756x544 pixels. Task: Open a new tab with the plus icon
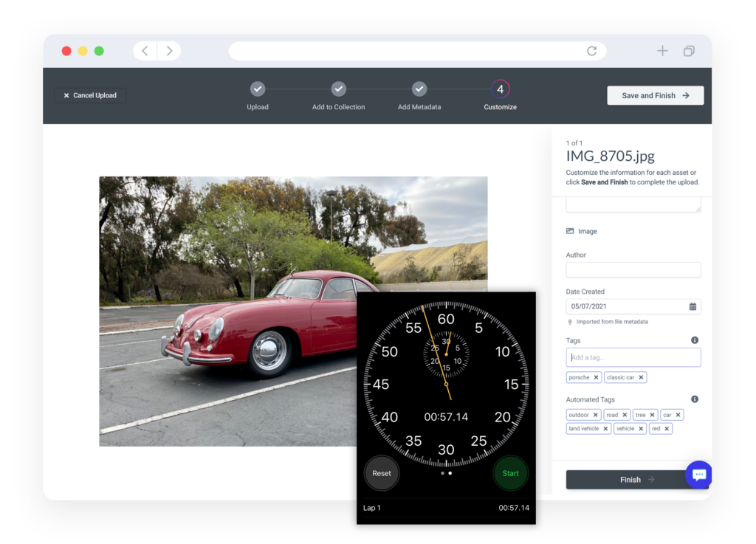pyautogui.click(x=662, y=51)
